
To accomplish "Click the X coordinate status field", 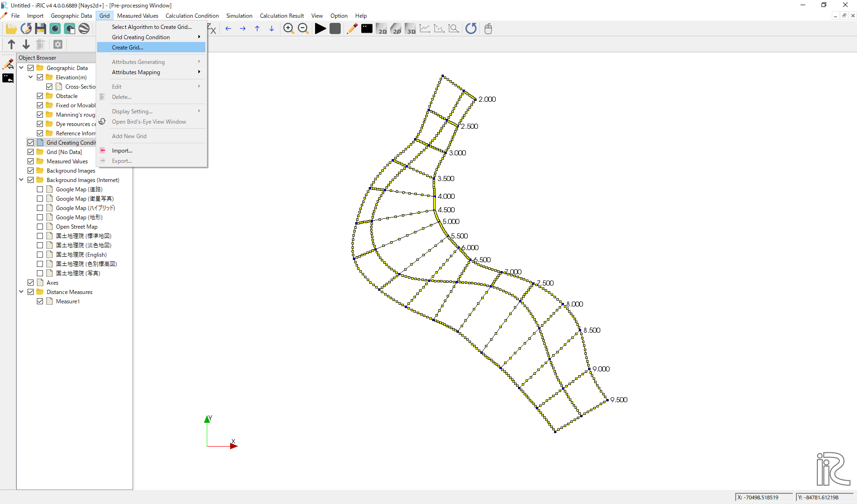I will coord(764,497).
